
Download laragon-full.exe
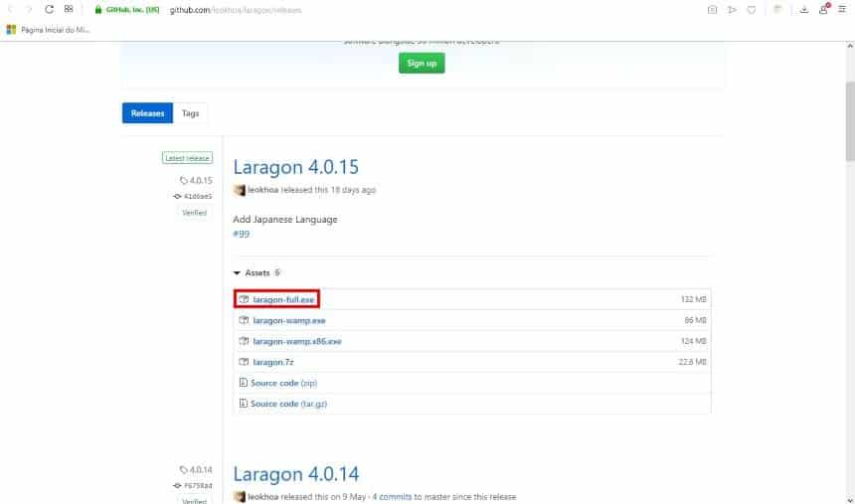[x=283, y=299]
